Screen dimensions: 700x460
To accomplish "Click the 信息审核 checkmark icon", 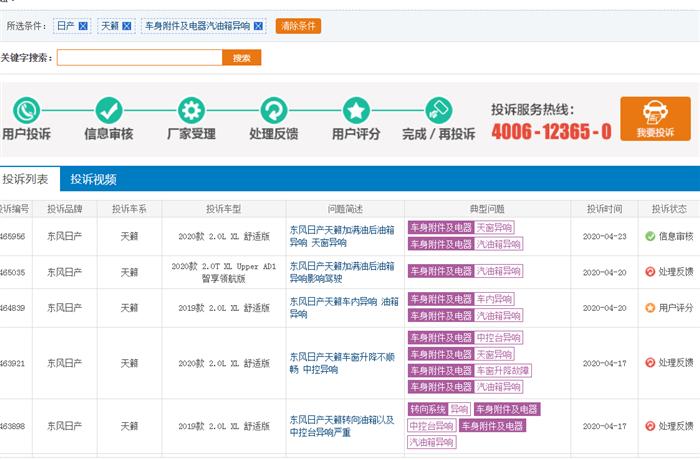I will pyautogui.click(x=109, y=110).
